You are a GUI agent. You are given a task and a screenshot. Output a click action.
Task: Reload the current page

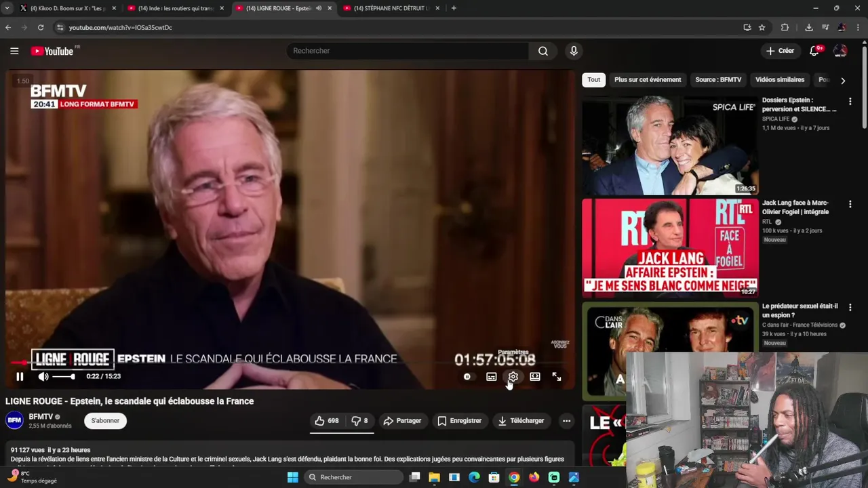tap(41, 27)
